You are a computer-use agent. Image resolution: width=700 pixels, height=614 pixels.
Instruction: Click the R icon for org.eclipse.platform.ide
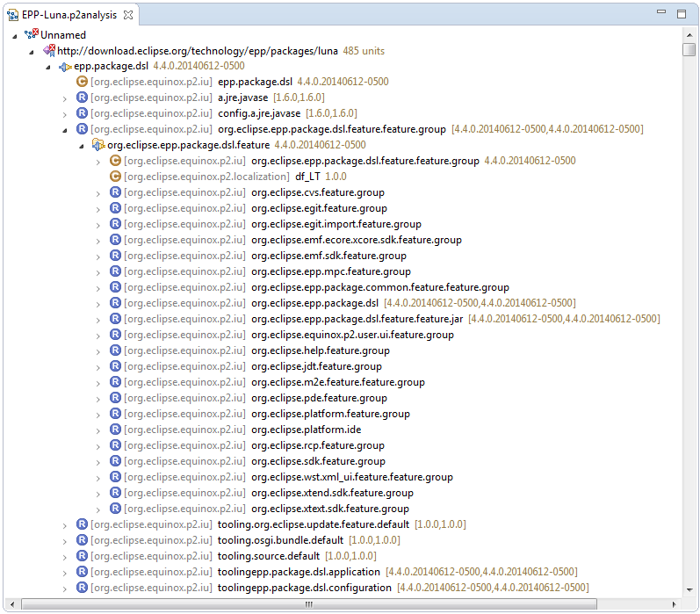pyautogui.click(x=116, y=430)
